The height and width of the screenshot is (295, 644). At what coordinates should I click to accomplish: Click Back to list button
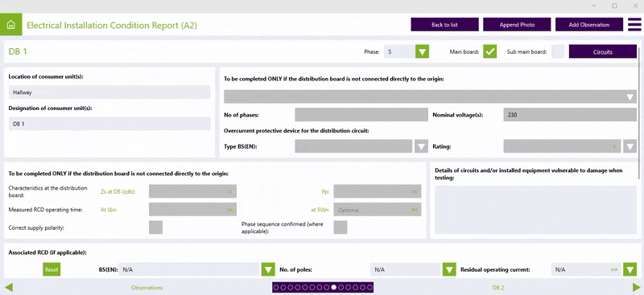444,25
